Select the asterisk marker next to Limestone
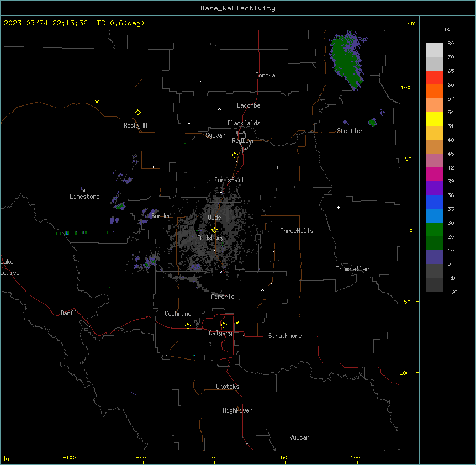The height and width of the screenshot is (465, 476). pyautogui.click(x=84, y=191)
